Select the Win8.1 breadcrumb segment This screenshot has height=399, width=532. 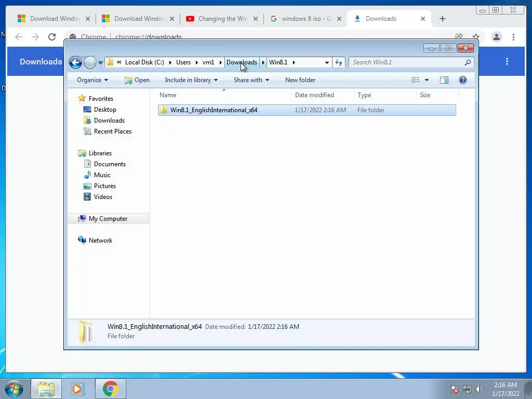(278, 62)
